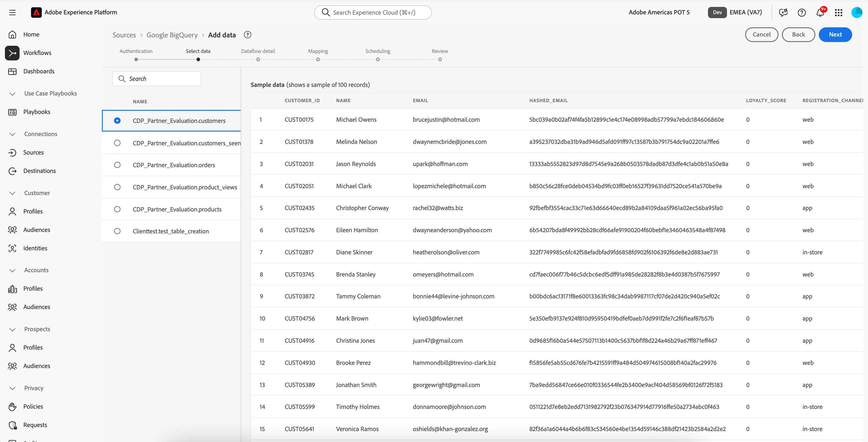This screenshot has width=868, height=442.
Task: Click the Search Experience Cloud box
Action: [373, 12]
